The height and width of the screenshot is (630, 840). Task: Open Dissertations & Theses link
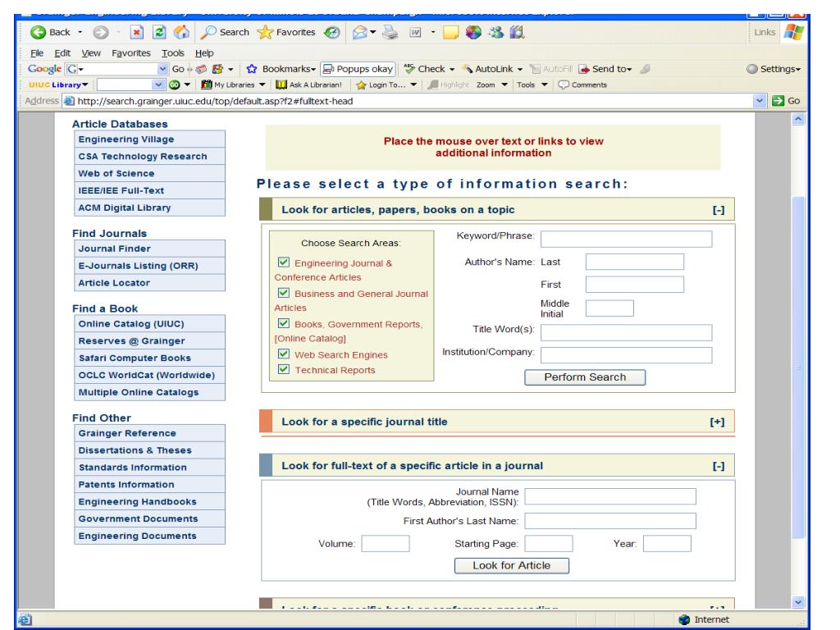click(x=149, y=450)
